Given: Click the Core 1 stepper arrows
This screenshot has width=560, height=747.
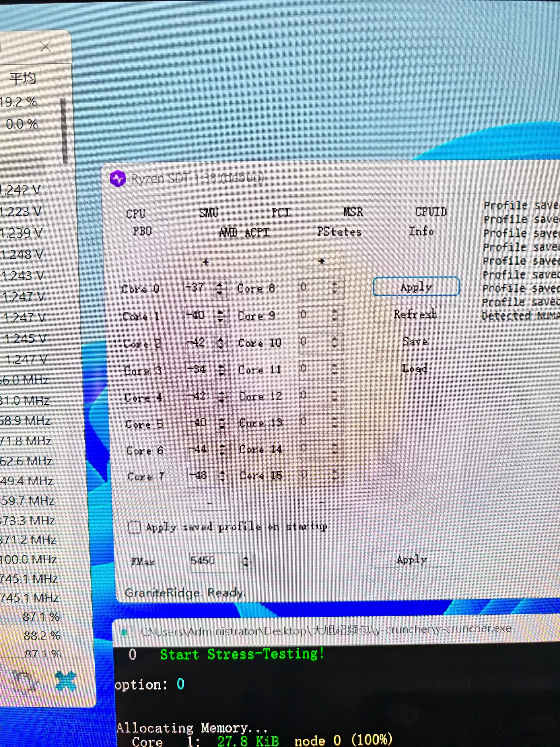Looking at the screenshot, I should tap(220, 316).
